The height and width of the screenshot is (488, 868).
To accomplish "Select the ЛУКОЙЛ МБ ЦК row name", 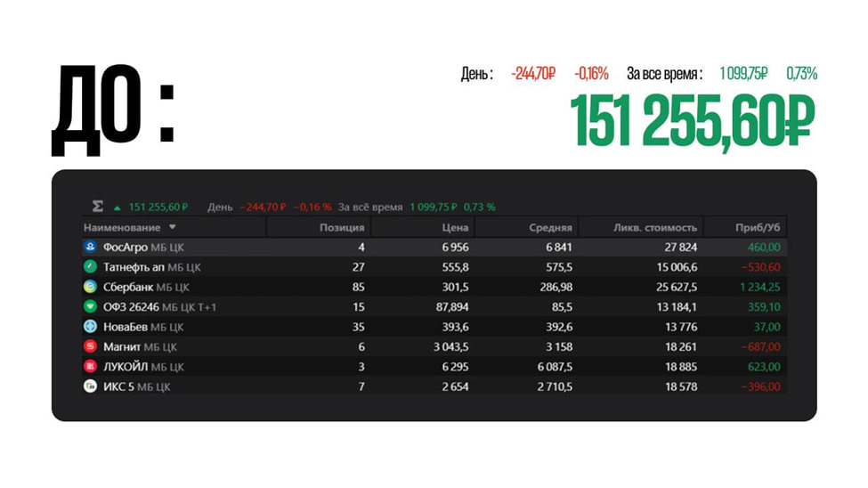I will point(143,367).
